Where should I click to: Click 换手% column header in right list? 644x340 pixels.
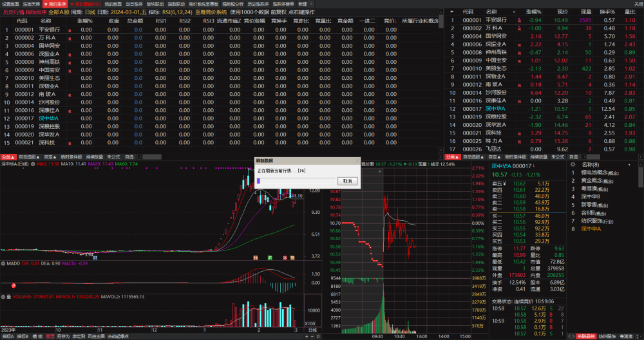click(607, 12)
